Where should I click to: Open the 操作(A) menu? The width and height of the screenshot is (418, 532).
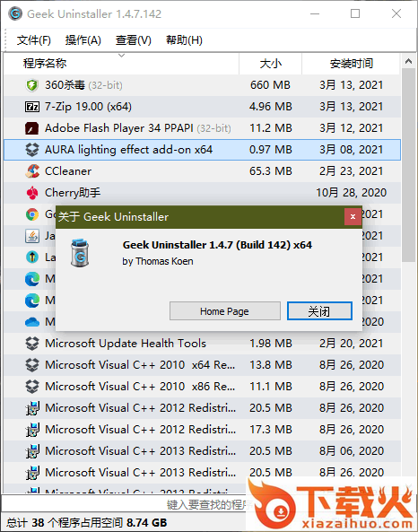click(83, 40)
